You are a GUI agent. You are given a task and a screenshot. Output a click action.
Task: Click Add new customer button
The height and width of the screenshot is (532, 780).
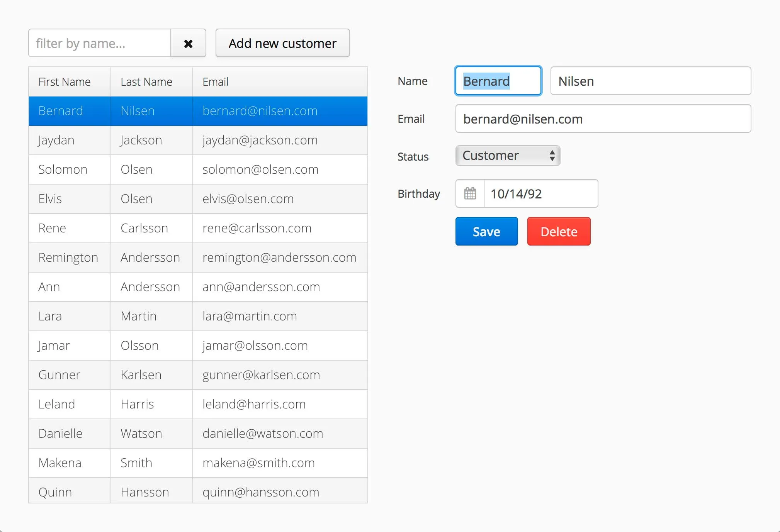click(x=282, y=43)
